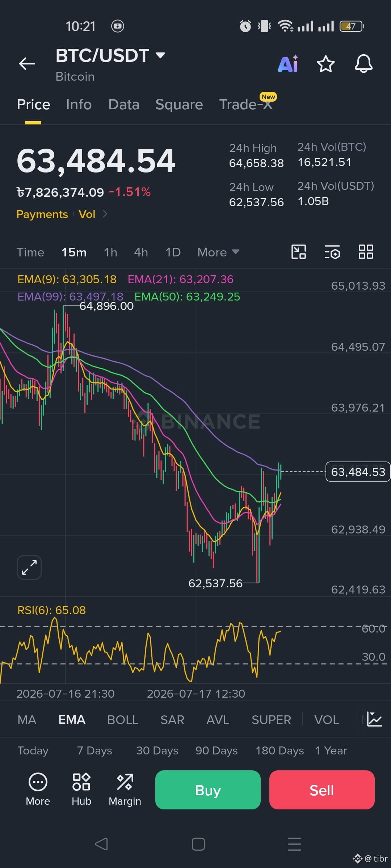Screen dimensions: 391x868
Task: Tap the 64,896.00 chart high marker
Action: coord(106,306)
